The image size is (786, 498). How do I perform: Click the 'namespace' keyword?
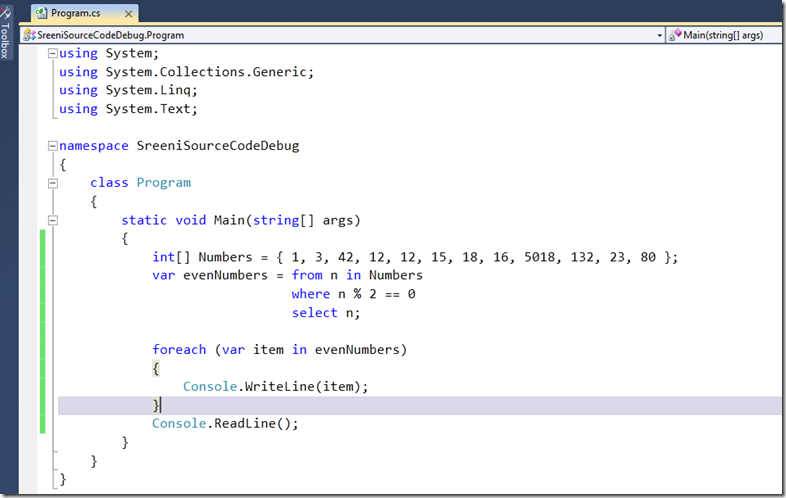tap(94, 146)
